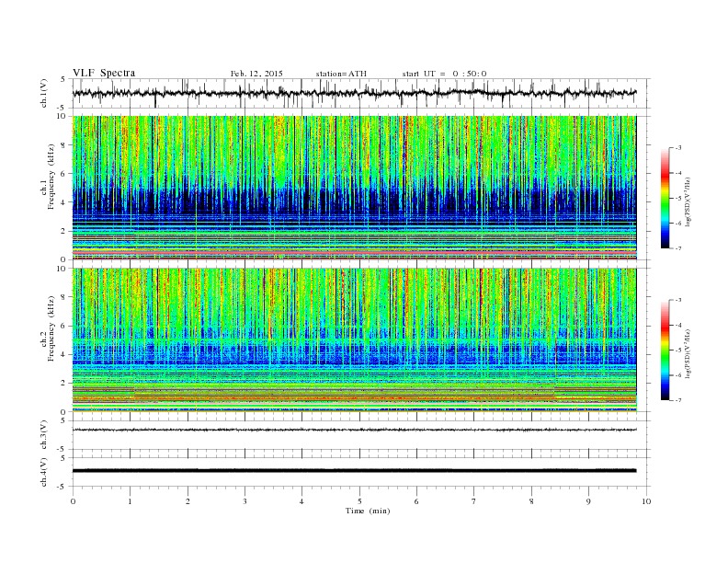Select the "start UT = 0 :50: 0" text
The height and width of the screenshot is (563, 728).
click(444, 74)
